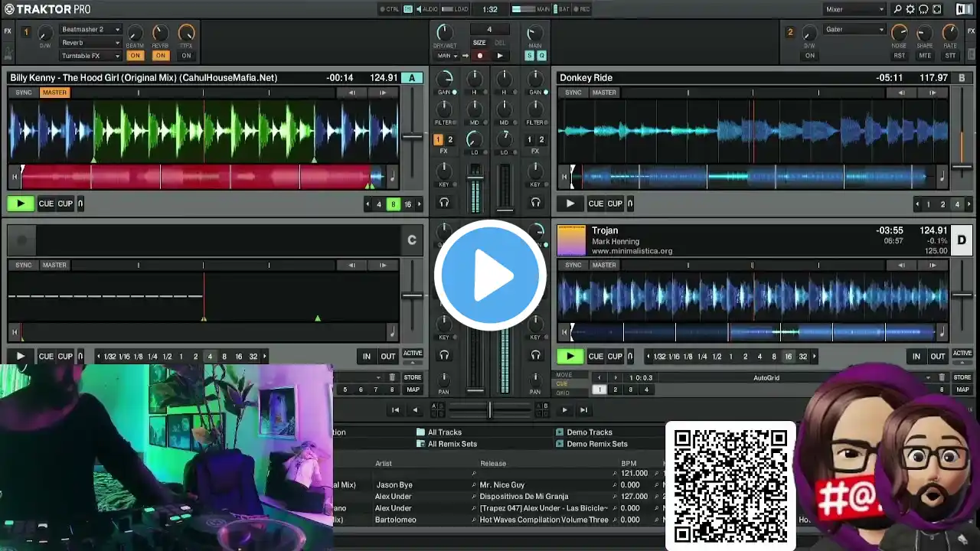The image size is (980, 551).
Task: Toggle the REVRB ON button in FX unit 1
Action: [x=160, y=56]
